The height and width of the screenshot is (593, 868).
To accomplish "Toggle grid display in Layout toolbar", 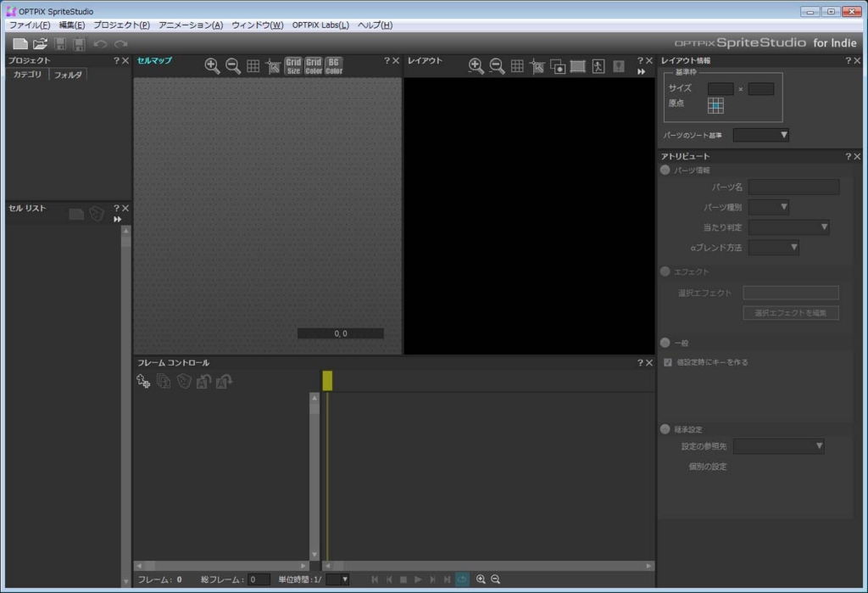I will [x=517, y=66].
